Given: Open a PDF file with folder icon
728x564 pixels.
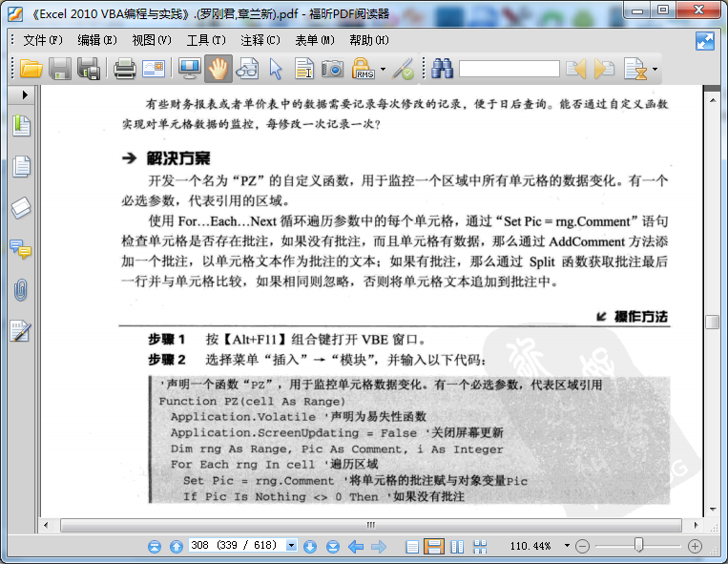Looking at the screenshot, I should pyautogui.click(x=31, y=69).
